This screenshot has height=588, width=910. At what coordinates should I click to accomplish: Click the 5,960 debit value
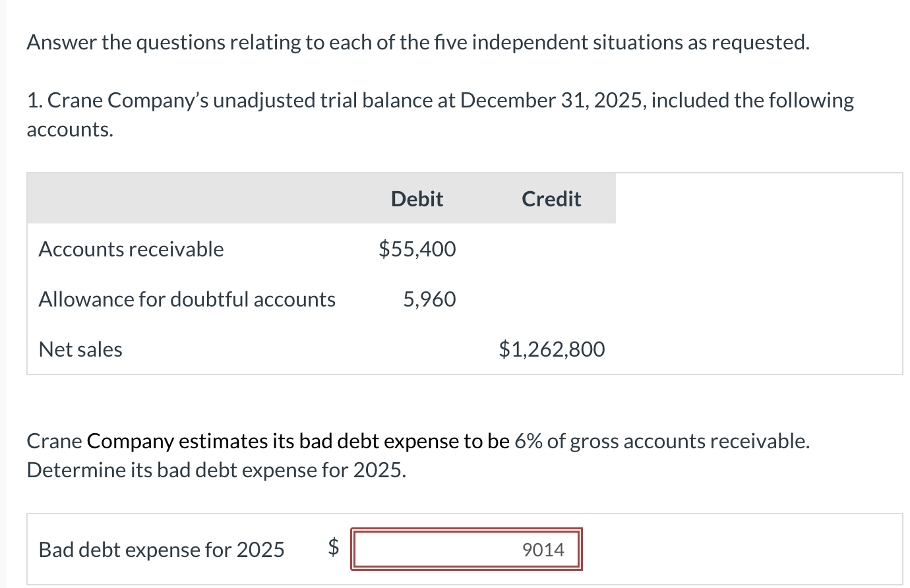pos(429,299)
